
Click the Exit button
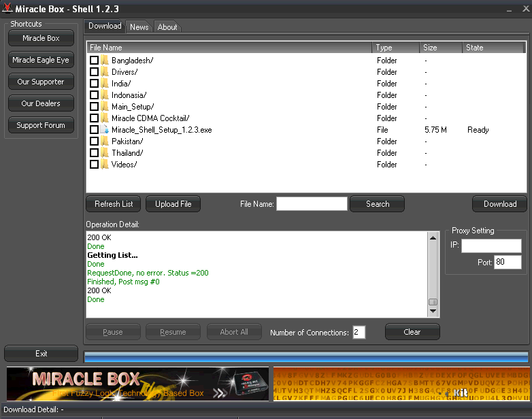(41, 354)
